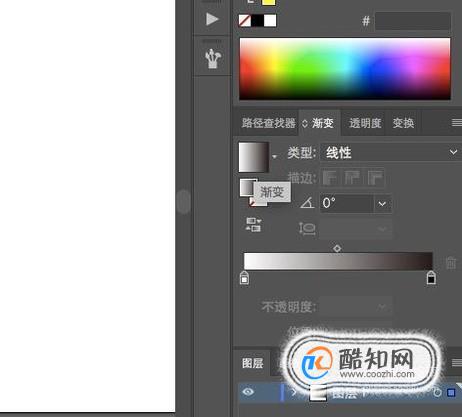Click the Actions play icon in dock
Image resolution: width=462 pixels, height=417 pixels.
click(212, 19)
